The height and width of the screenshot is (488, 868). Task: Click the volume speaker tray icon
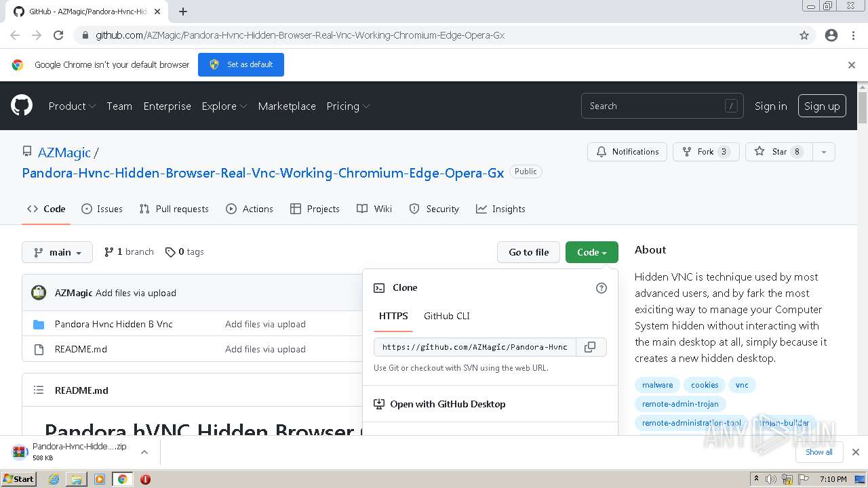coord(771,479)
